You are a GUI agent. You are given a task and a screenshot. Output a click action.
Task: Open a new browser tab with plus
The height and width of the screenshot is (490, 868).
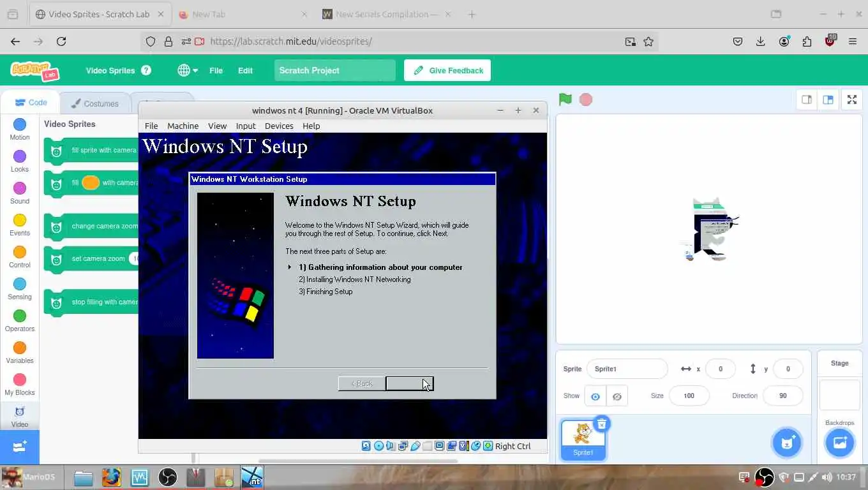point(472,14)
